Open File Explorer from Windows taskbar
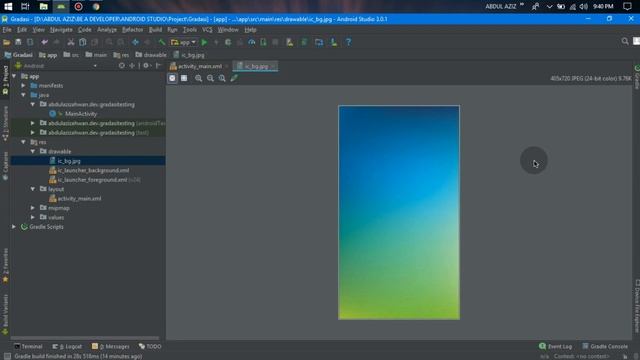Viewport: 640px width, 360px height. 43,7
